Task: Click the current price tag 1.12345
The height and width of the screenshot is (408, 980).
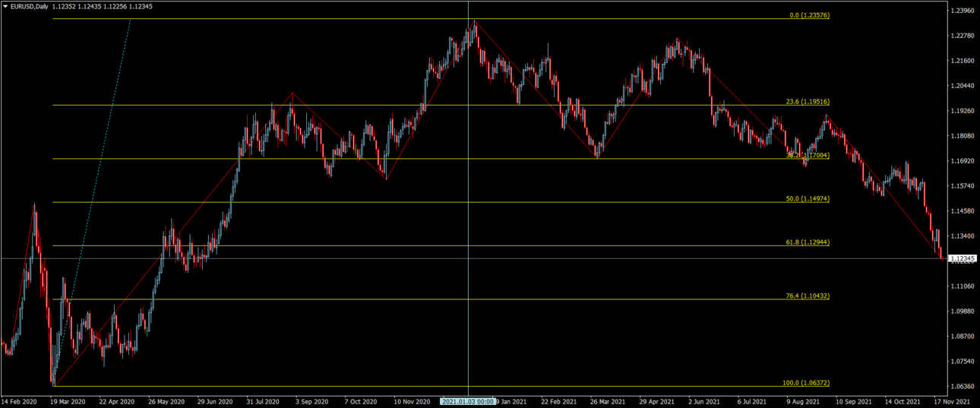Action: tap(963, 258)
